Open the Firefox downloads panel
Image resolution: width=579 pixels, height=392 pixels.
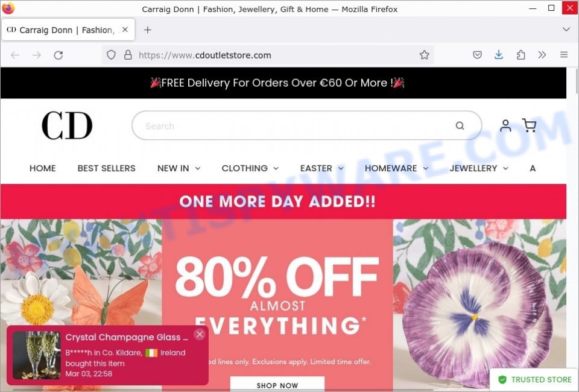(499, 55)
